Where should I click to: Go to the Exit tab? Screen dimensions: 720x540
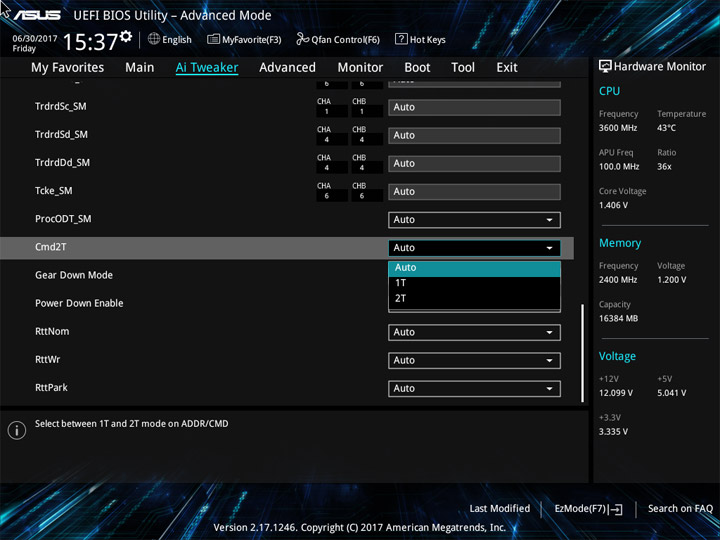click(x=507, y=68)
